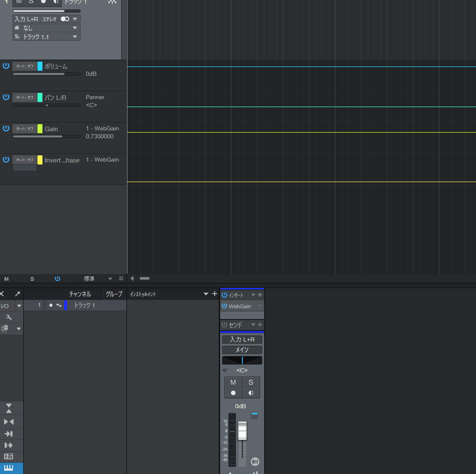Click the timeline scroll-left arrow
Image resolution: width=476 pixels, height=474 pixels.
pos(132,278)
